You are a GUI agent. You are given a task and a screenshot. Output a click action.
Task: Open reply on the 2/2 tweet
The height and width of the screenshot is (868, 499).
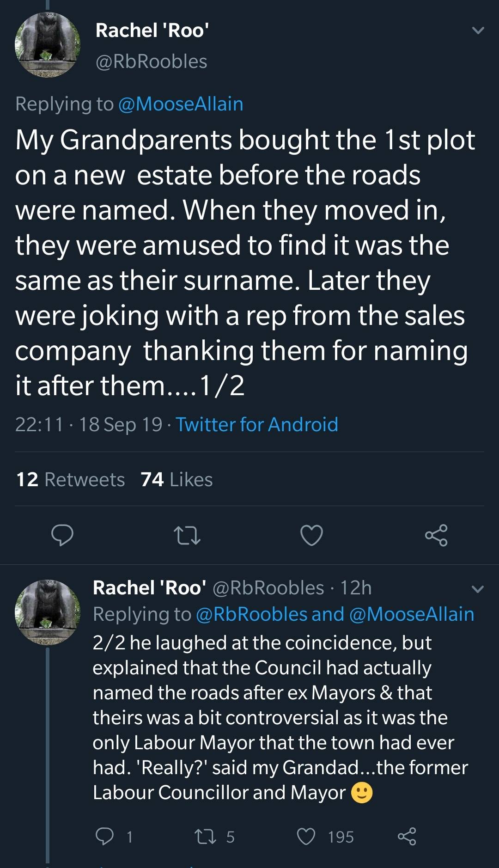pos(104,837)
